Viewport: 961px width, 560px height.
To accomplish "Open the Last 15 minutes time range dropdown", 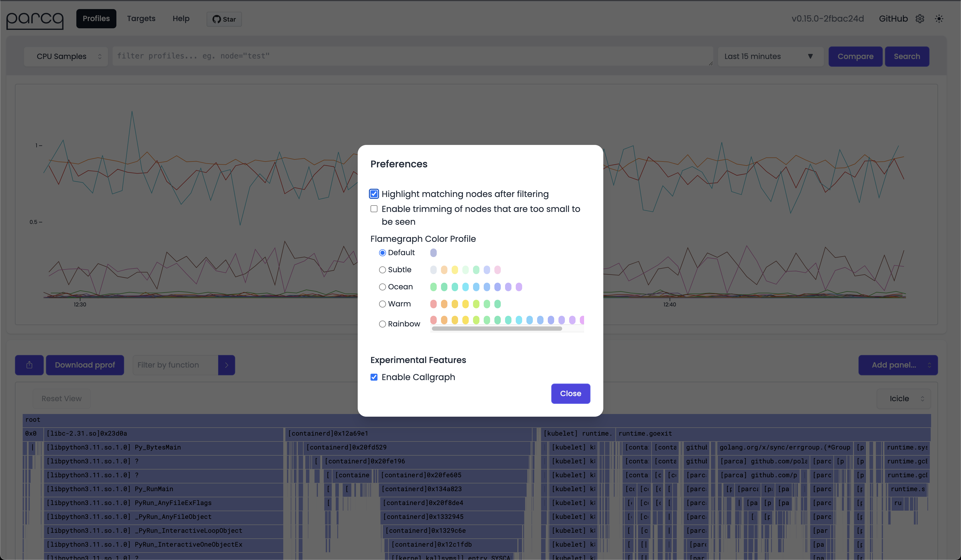I will (770, 56).
